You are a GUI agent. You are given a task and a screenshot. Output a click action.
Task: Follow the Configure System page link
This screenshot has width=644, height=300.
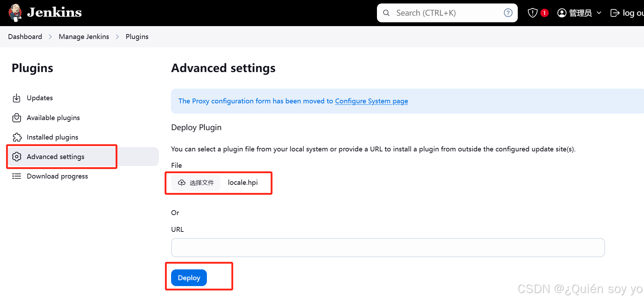tap(371, 101)
